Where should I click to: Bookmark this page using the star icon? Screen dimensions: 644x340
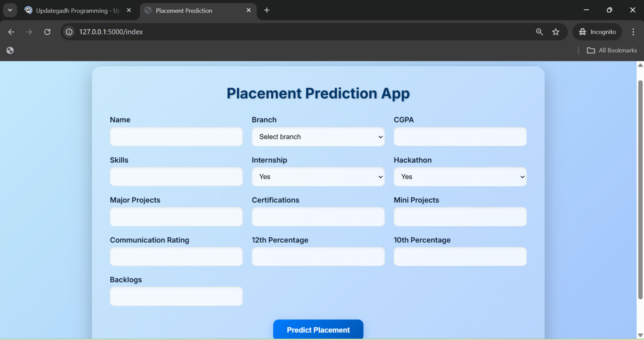click(556, 31)
